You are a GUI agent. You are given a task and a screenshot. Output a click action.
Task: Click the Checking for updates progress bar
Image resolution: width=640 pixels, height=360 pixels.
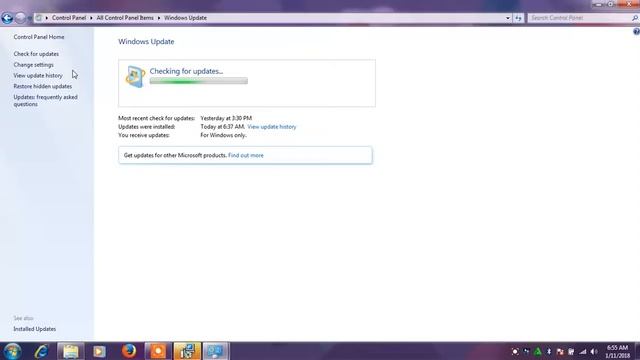pos(199,81)
